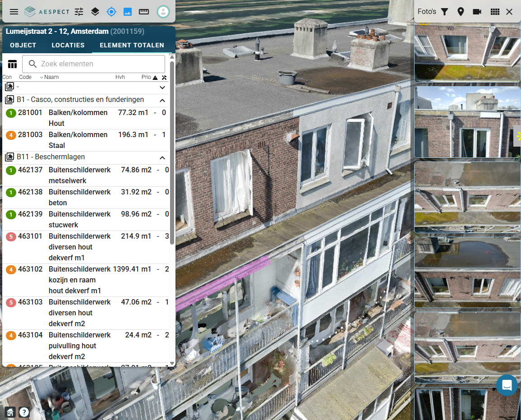Sort by the Con column header
This screenshot has width=521, height=420.
pos(7,77)
